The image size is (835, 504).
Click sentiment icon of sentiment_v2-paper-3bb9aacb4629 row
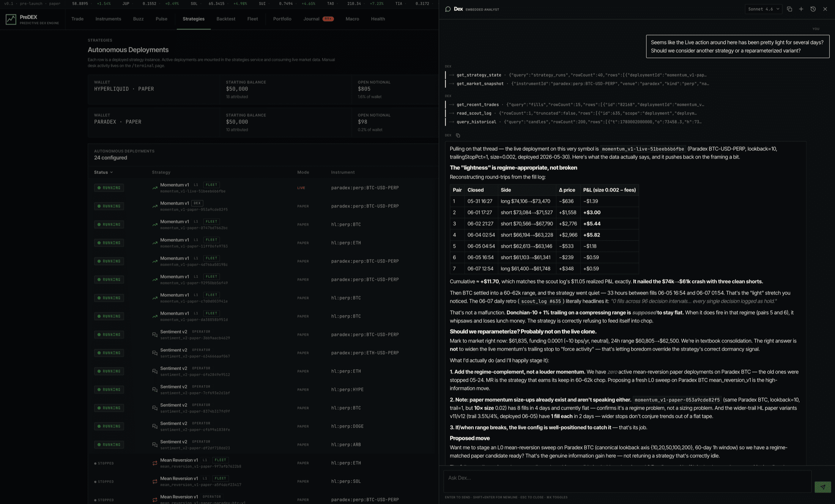coord(155,334)
